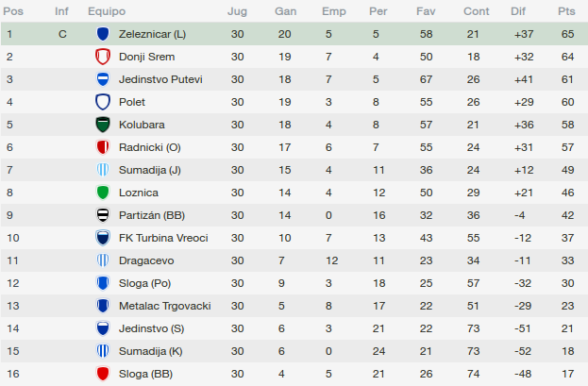This screenshot has width=588, height=386.
Task: Sort by the Dif column header
Action: point(518,11)
